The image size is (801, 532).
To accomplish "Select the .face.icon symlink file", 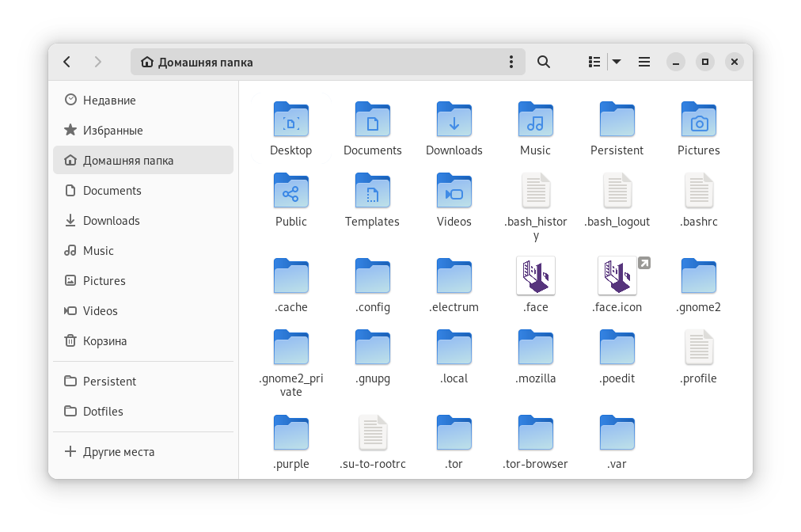I will [x=617, y=276].
